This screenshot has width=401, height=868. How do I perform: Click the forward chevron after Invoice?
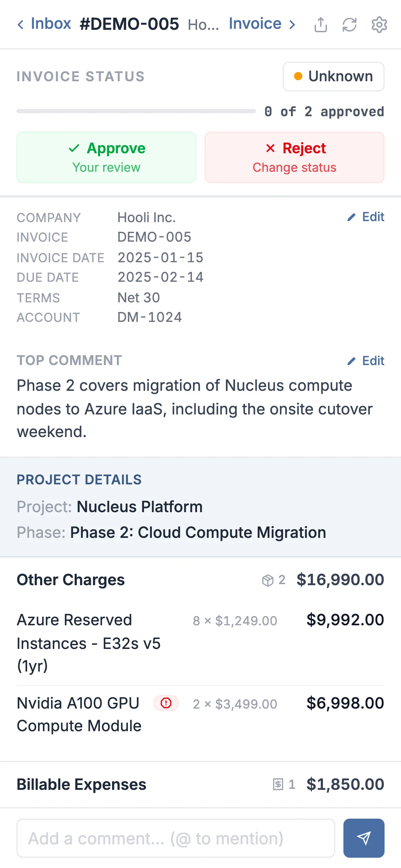292,25
